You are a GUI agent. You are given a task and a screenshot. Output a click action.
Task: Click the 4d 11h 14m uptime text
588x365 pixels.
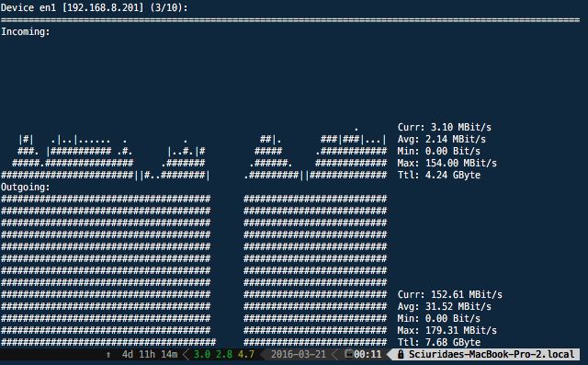point(150,354)
